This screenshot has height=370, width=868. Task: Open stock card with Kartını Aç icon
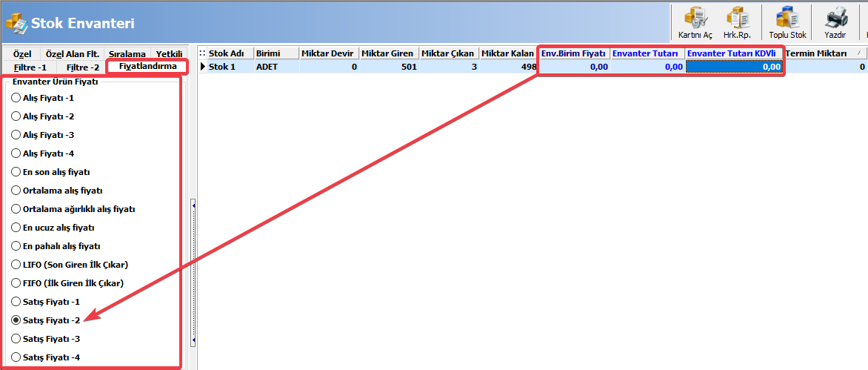(x=695, y=23)
